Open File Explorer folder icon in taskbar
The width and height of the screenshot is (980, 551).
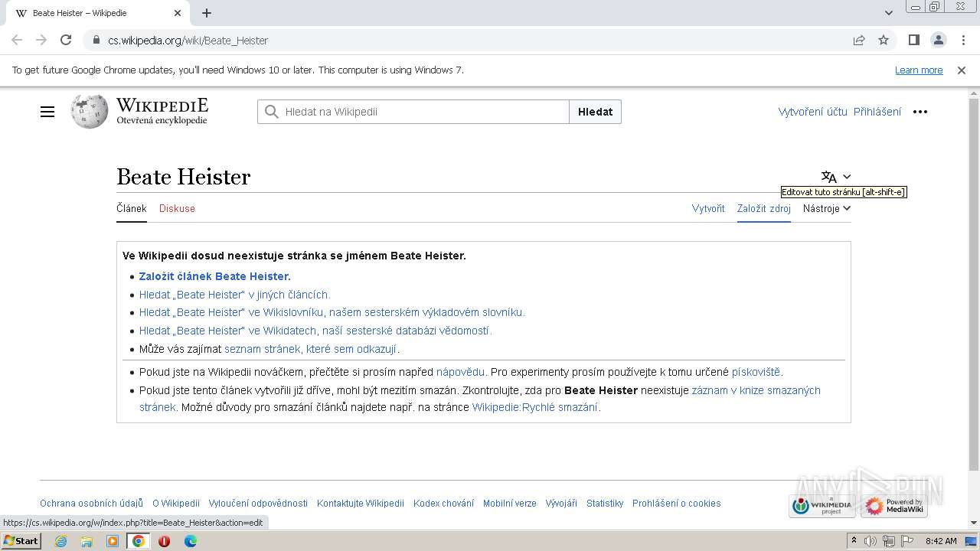coord(87,541)
